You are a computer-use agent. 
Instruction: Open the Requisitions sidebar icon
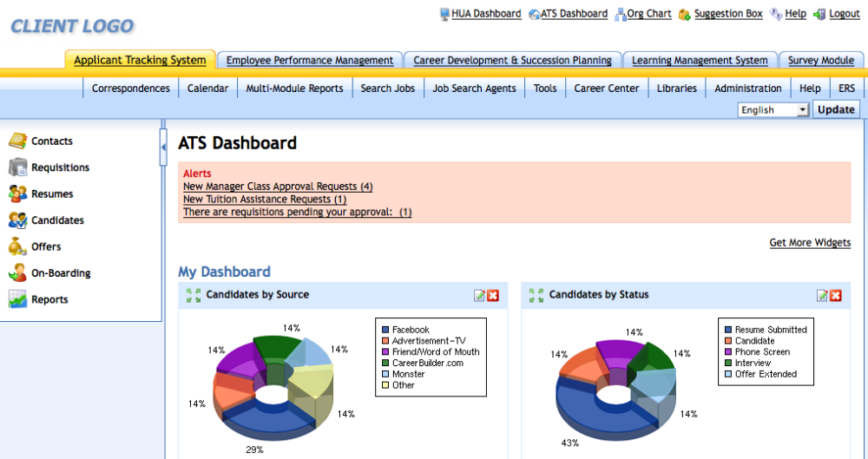[17, 167]
